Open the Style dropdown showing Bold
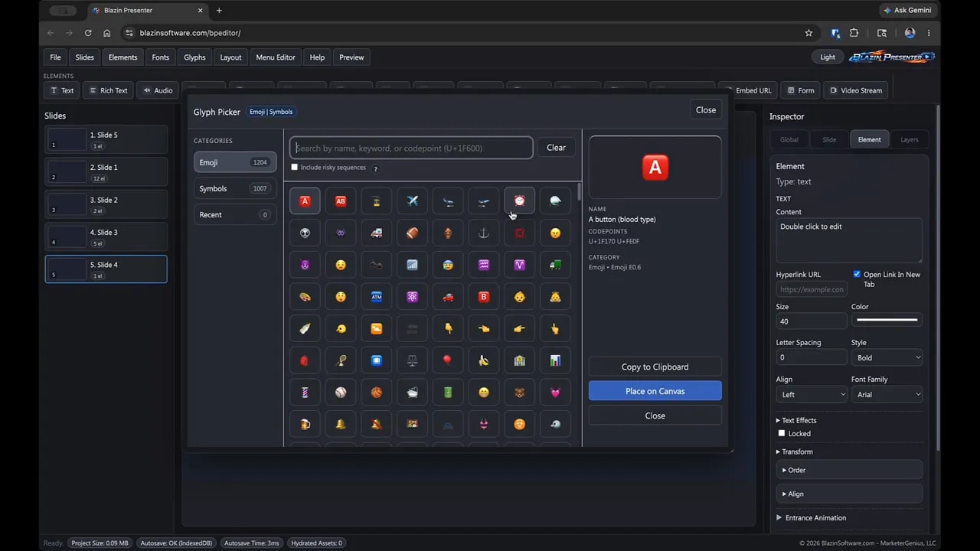This screenshot has width=980, height=551. coord(887,357)
